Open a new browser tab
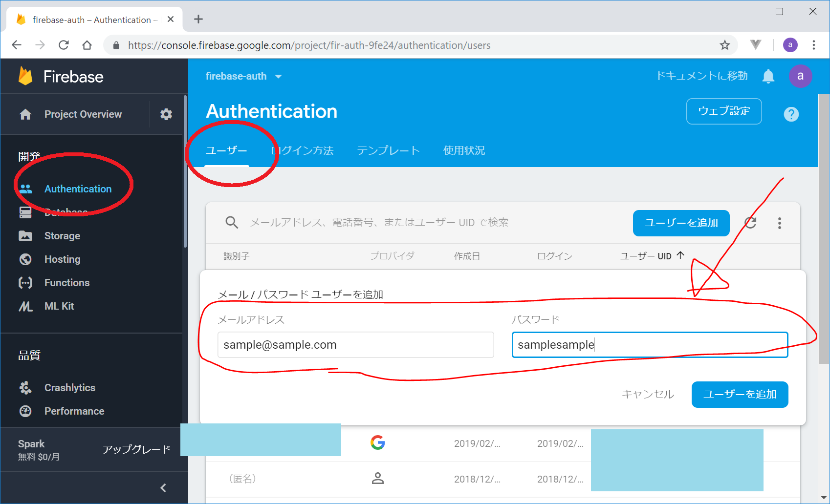This screenshot has height=504, width=830. 198,19
